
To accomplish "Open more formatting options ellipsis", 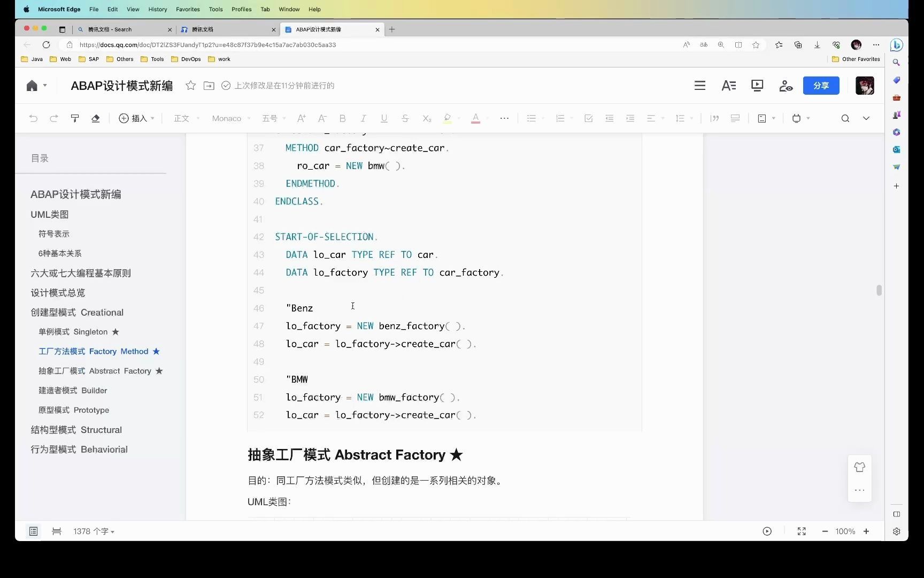I will point(504,118).
